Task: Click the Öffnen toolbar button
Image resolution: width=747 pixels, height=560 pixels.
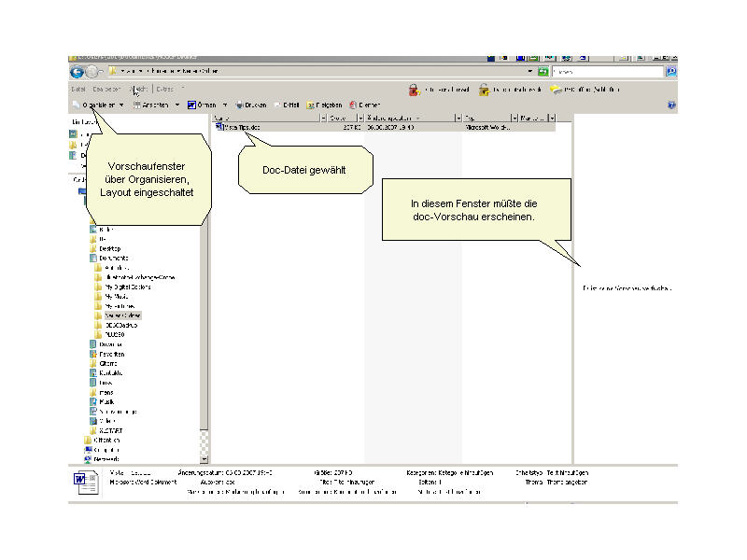Action: [x=202, y=105]
